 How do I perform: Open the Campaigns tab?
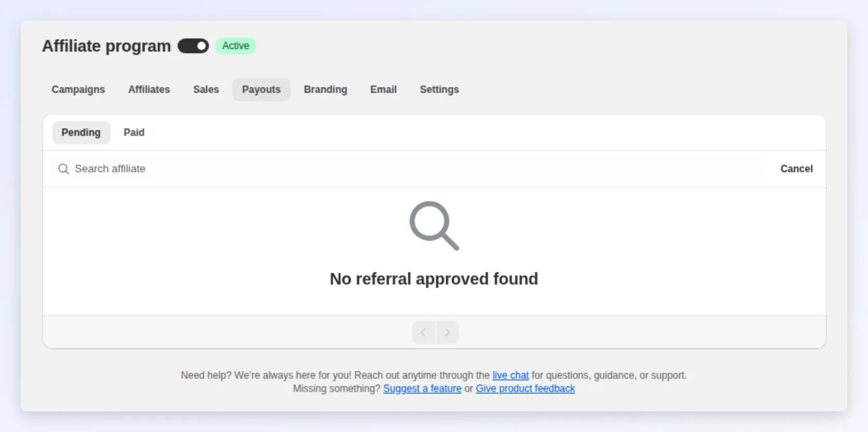(78, 89)
